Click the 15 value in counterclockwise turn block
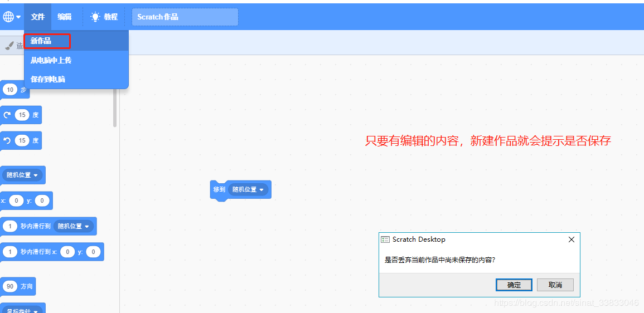The width and height of the screenshot is (644, 313). 22,141
